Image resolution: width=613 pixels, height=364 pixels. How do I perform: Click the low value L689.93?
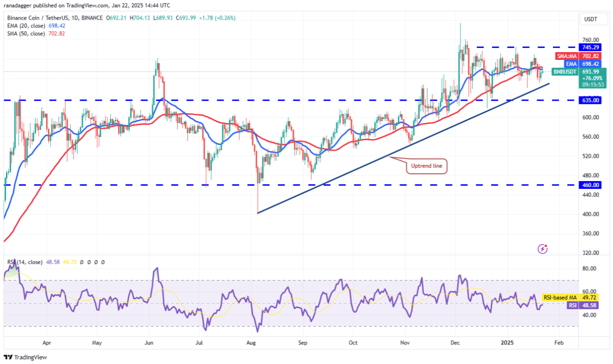pyautogui.click(x=163, y=18)
